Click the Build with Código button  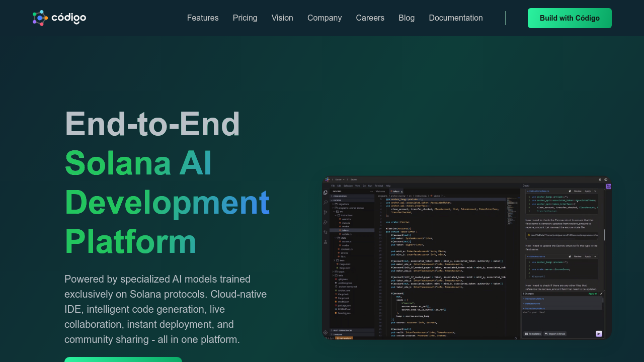click(570, 18)
